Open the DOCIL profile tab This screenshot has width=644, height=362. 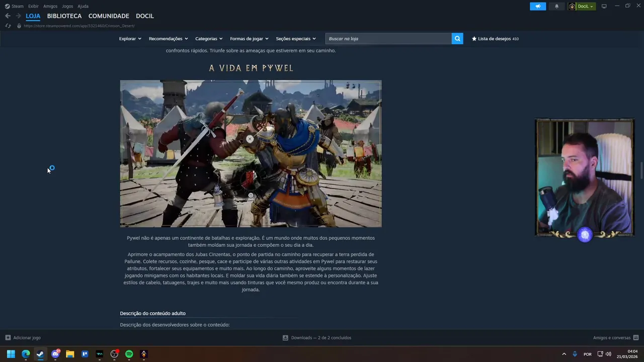click(x=145, y=16)
